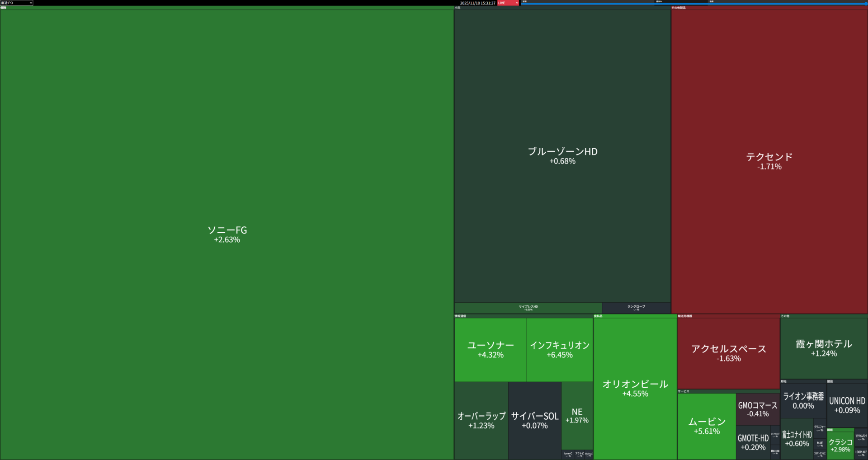Select the テクセンド red tile
The width and height of the screenshot is (868, 460).
click(769, 161)
